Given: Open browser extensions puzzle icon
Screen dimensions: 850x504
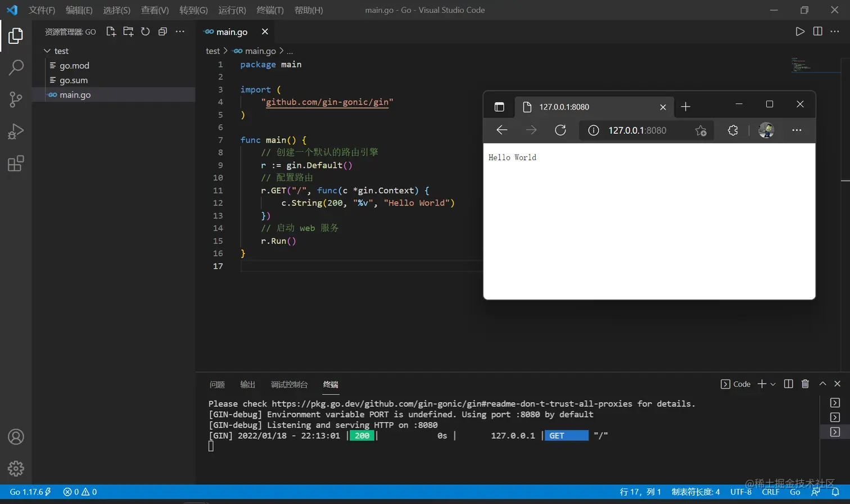Looking at the screenshot, I should 733,130.
